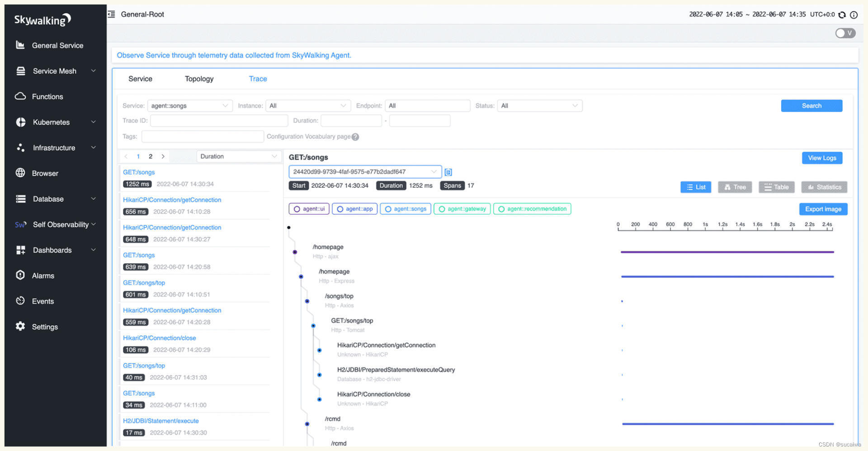This screenshot has width=868, height=451.
Task: Toggle the agent::ui service legend filter
Action: (309, 209)
